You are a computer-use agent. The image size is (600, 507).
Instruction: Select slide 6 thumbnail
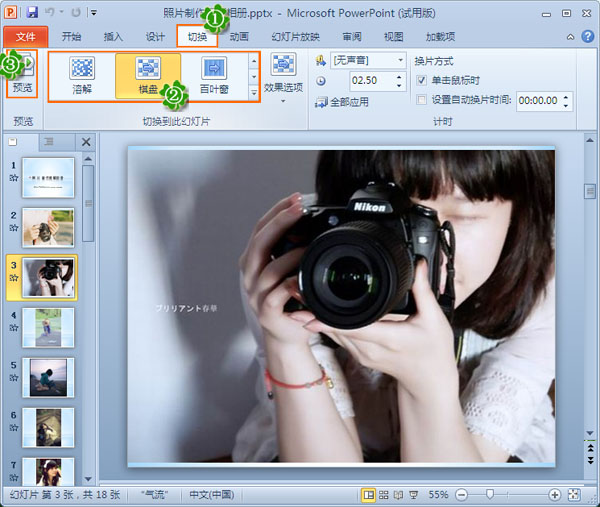pyautogui.click(x=48, y=427)
